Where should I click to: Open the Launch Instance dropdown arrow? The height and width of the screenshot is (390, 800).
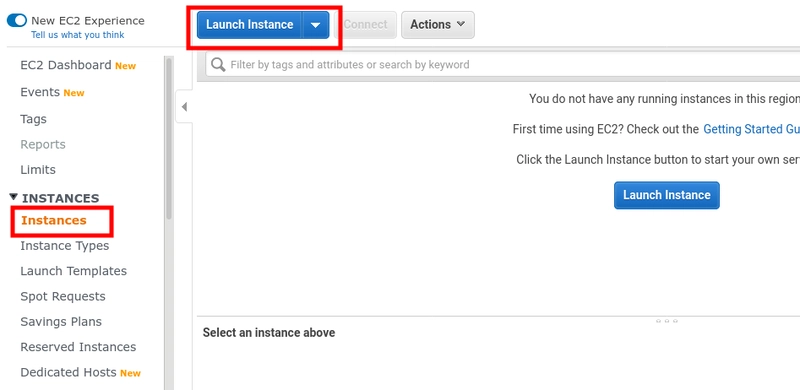pos(316,25)
